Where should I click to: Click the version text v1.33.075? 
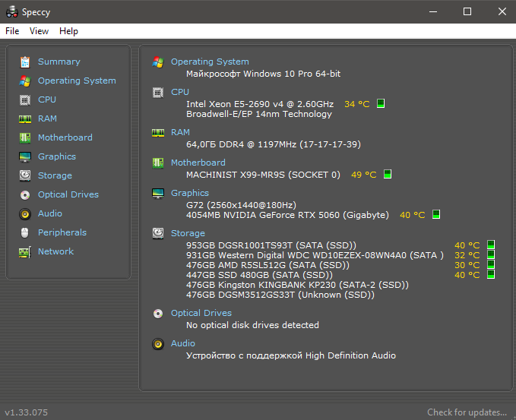(27, 412)
